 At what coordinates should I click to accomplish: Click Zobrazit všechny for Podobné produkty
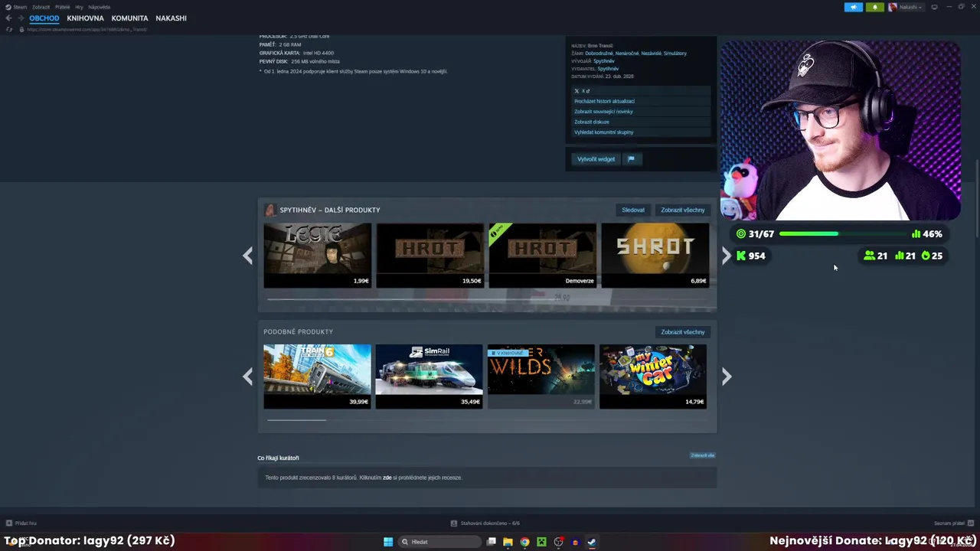(x=683, y=332)
